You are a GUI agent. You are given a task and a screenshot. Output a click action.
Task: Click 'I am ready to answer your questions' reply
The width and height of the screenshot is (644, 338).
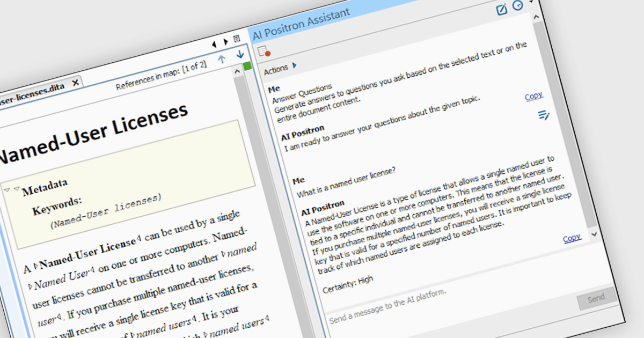[x=382, y=124]
